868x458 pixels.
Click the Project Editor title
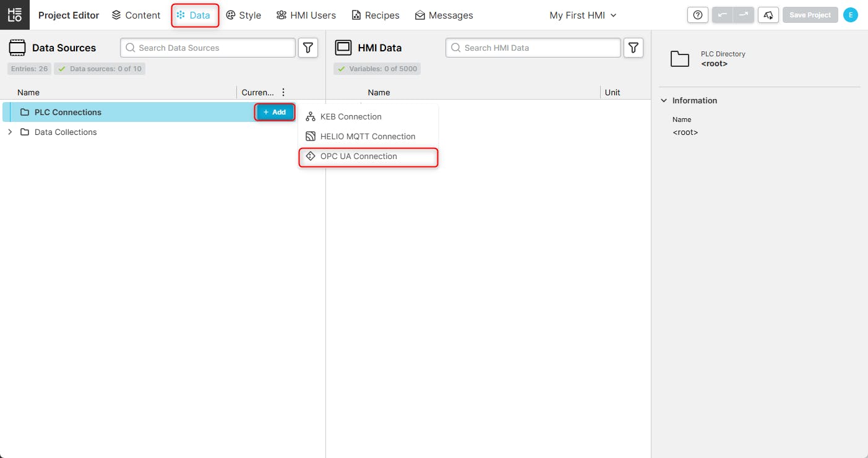click(69, 15)
